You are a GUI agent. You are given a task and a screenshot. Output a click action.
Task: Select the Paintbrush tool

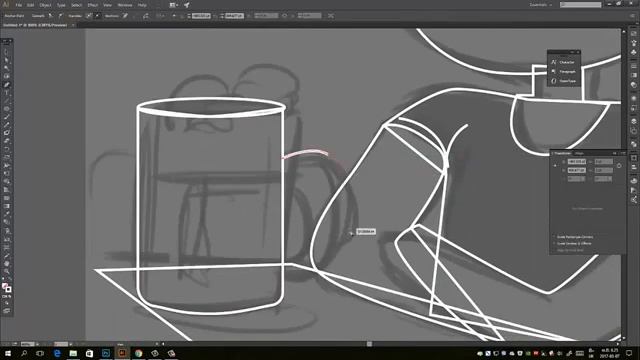coord(7,117)
